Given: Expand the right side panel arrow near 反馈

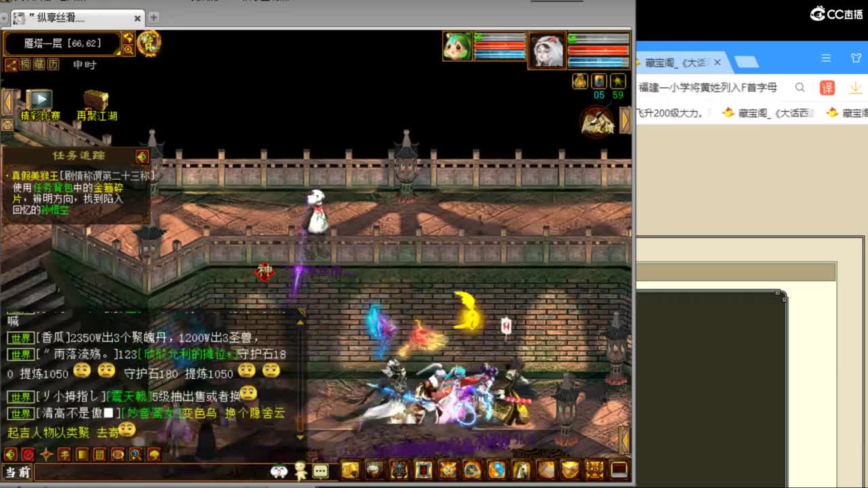Looking at the screenshot, I should point(625,120).
